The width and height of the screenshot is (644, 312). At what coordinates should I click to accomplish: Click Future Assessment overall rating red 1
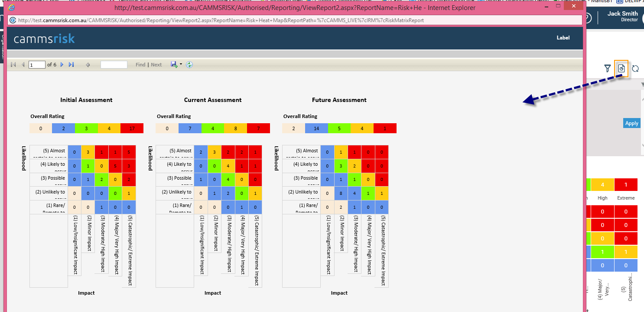tap(385, 128)
